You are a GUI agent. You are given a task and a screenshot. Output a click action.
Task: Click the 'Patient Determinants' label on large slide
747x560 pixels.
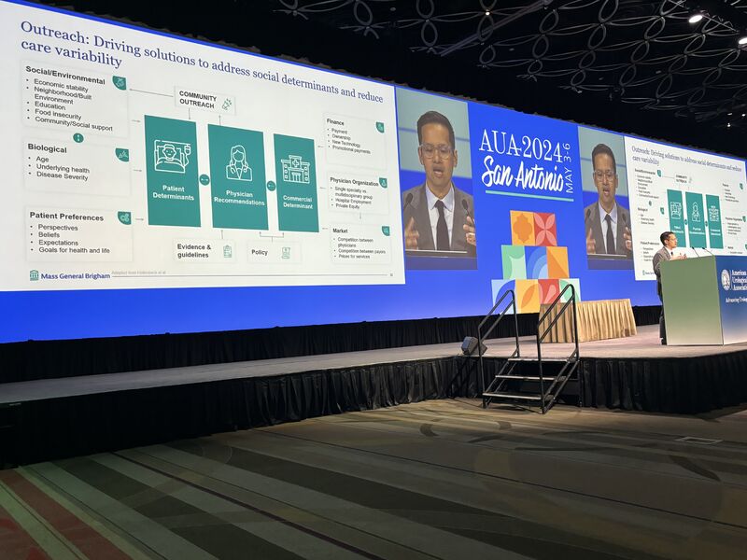[174, 192]
